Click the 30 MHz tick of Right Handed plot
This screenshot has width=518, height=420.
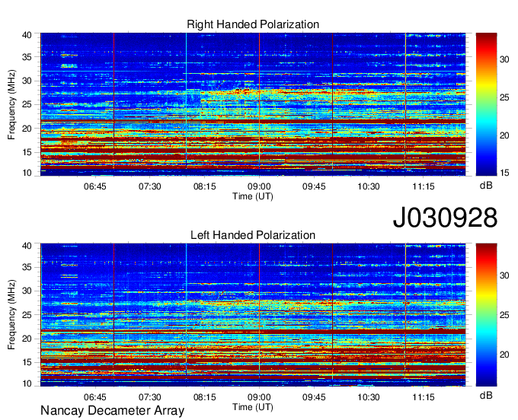click(27, 81)
